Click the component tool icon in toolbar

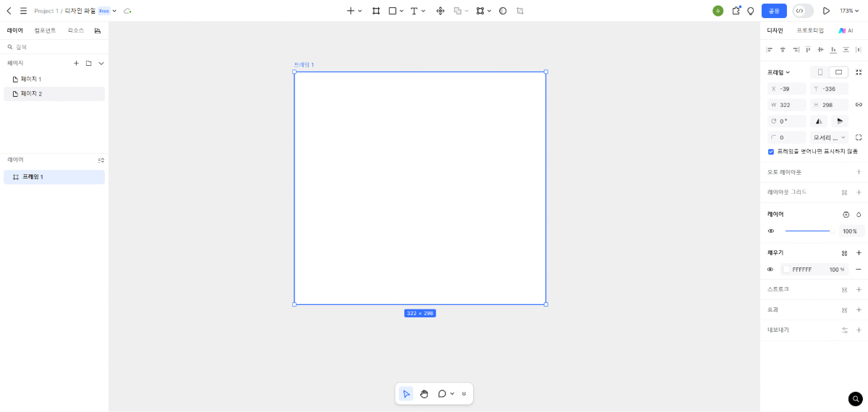pos(441,11)
